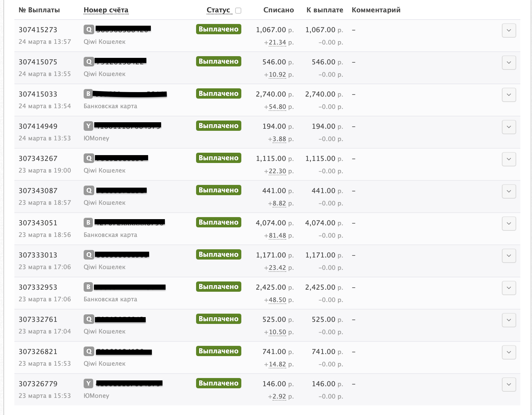Screen dimensions: 532x415
Task: Click Выплачено badge for payout 307414949
Action: [x=218, y=126]
